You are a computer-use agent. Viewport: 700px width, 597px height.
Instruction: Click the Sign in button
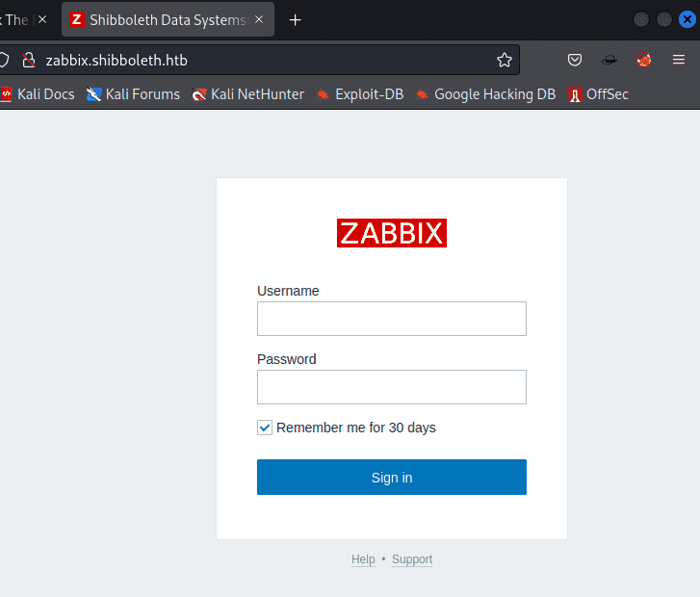tap(392, 478)
